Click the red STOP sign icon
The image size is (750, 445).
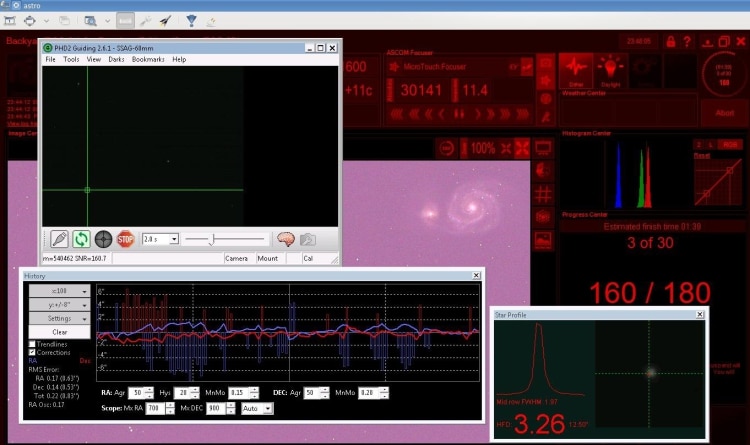(x=125, y=239)
